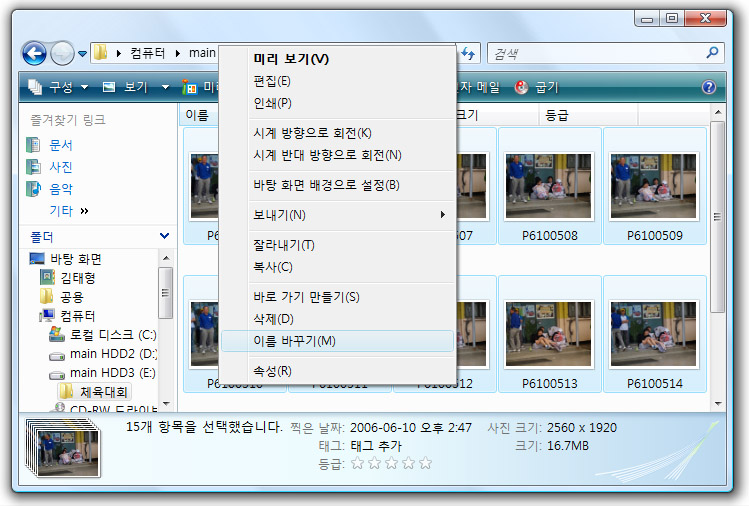Image resolution: width=749 pixels, height=506 pixels.
Task: Select the 체육대회 folder
Action: (94, 392)
